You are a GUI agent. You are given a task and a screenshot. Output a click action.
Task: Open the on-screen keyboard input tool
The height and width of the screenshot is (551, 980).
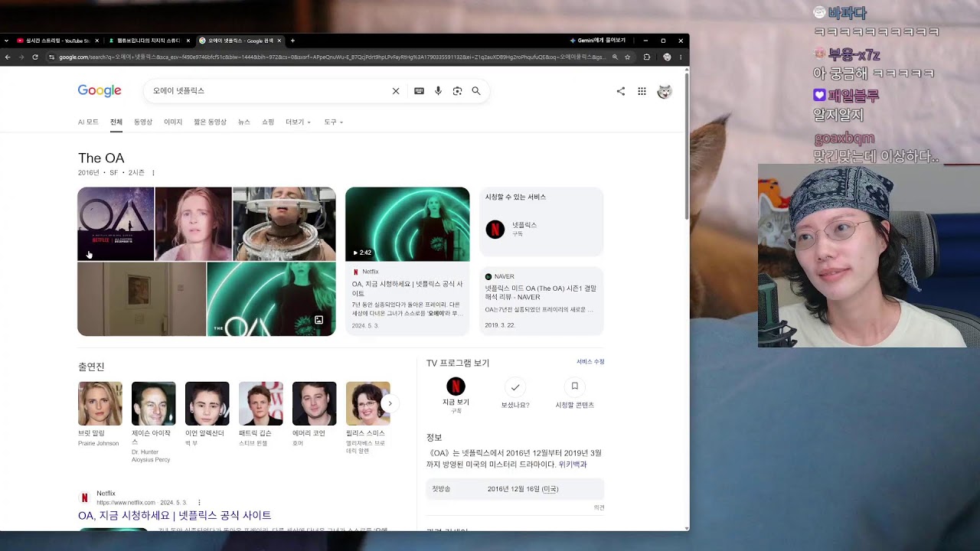pos(419,91)
